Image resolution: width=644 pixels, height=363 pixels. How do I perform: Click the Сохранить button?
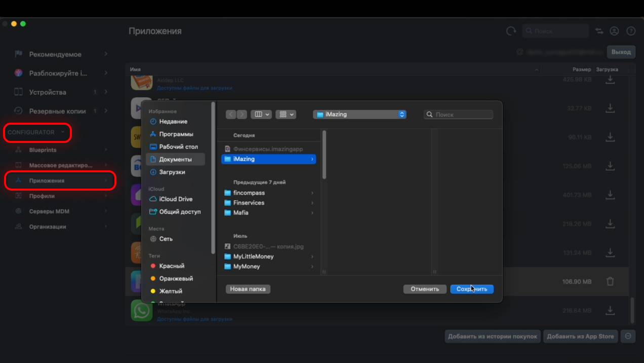471,289
